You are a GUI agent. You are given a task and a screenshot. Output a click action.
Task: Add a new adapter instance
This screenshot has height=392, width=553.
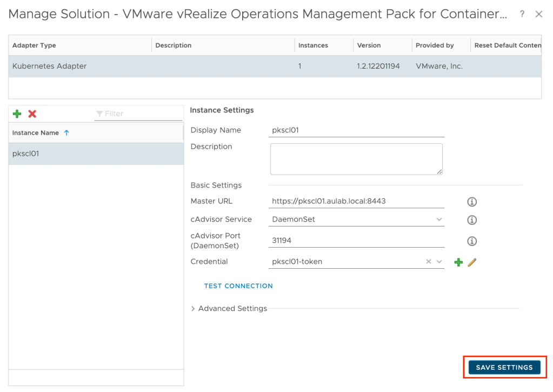(16, 113)
